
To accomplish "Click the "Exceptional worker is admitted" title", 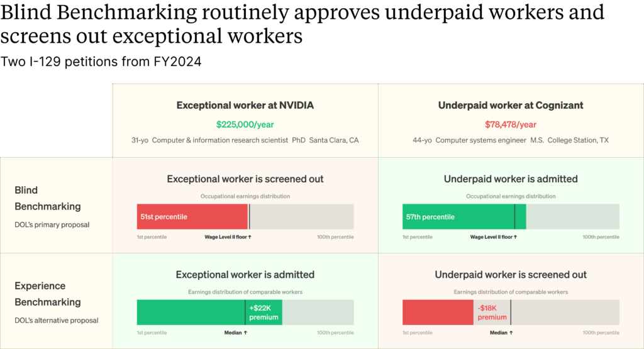I will tap(245, 275).
